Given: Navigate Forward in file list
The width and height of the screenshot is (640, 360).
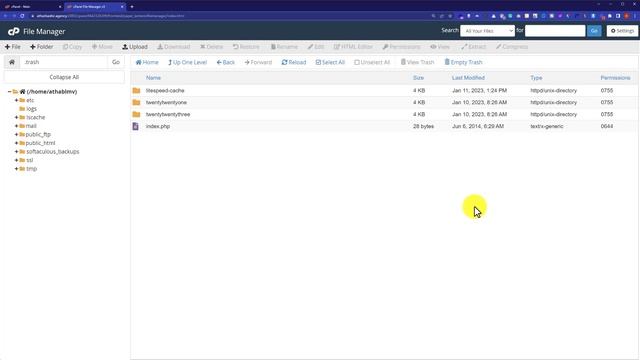Looking at the screenshot, I should pos(258,62).
